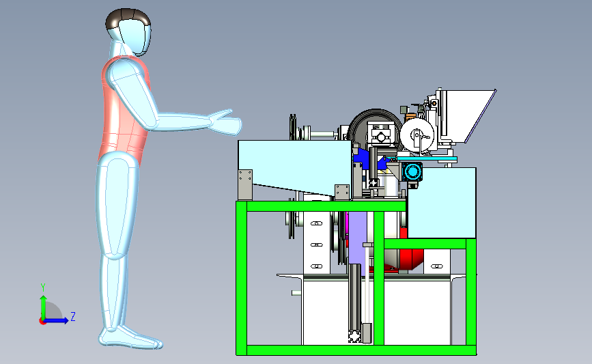
Task: Select the cyan round motor flange
Action: point(412,172)
